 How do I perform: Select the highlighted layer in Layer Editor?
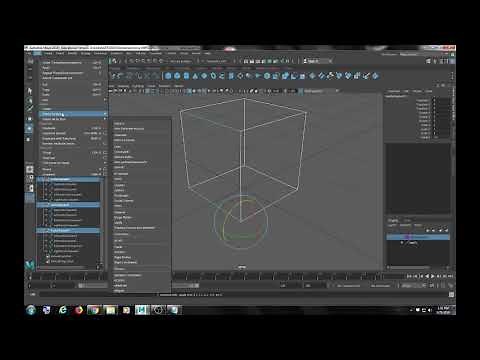[418, 237]
